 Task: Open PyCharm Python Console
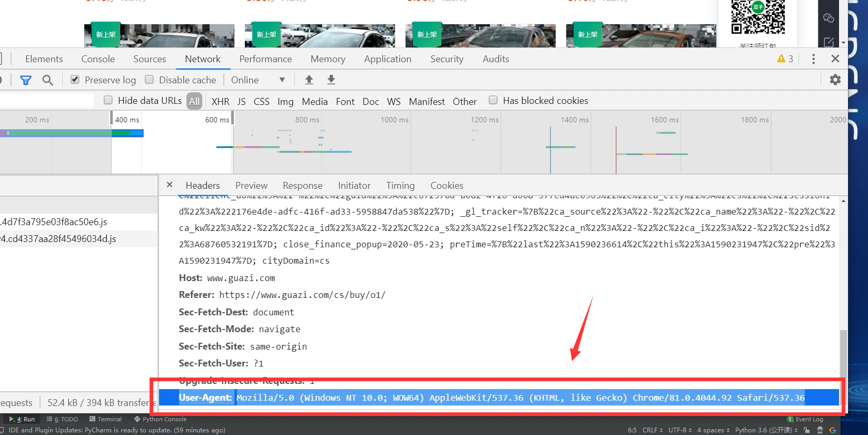pyautogui.click(x=160, y=419)
